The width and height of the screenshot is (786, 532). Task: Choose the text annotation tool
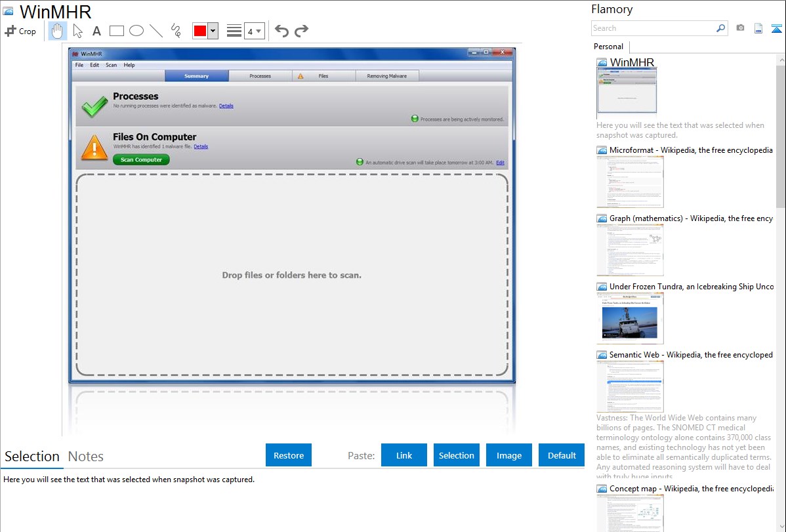pos(96,31)
